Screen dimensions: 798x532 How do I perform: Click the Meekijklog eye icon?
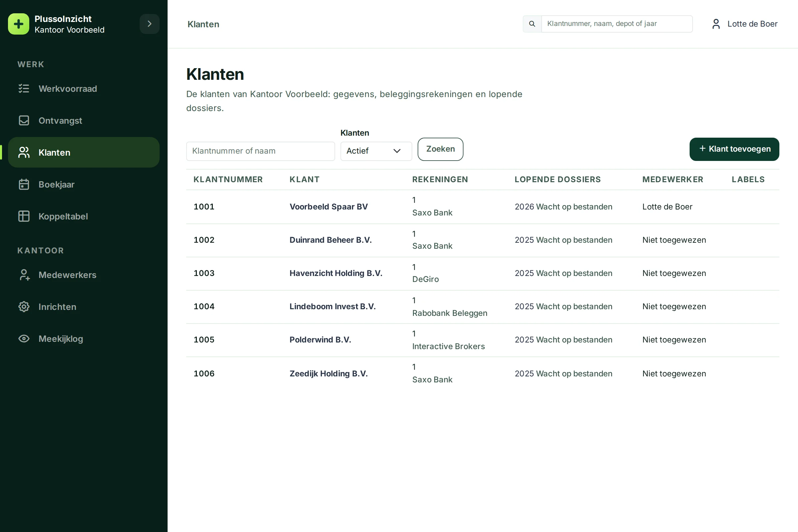pos(24,338)
